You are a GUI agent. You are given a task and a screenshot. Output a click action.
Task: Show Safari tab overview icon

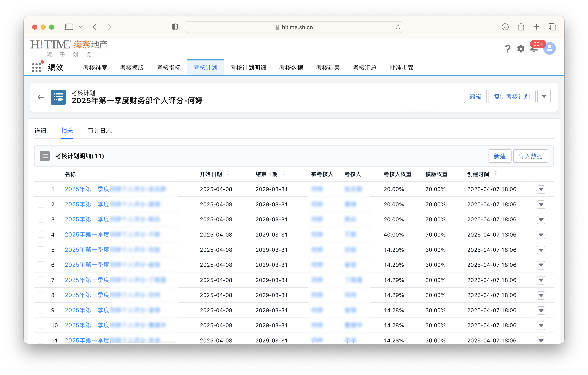tap(552, 27)
